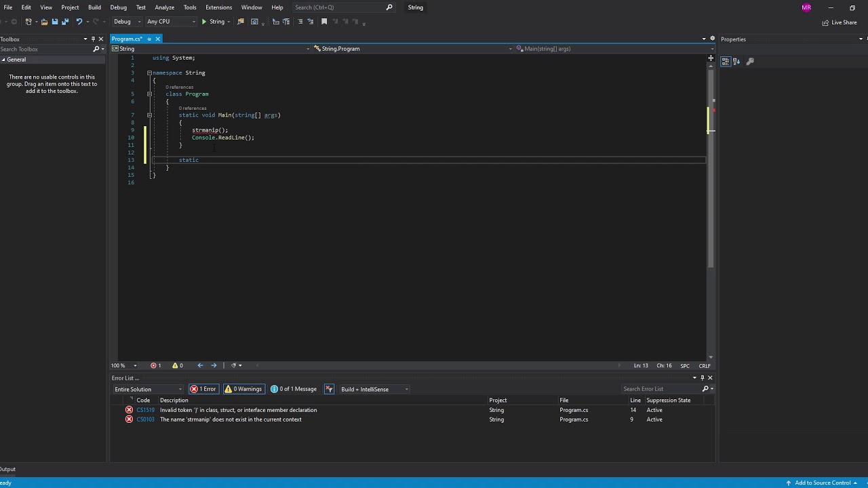Open the Main(string[] args) member dropdown
This screenshot has height=488, width=868.
point(614,49)
